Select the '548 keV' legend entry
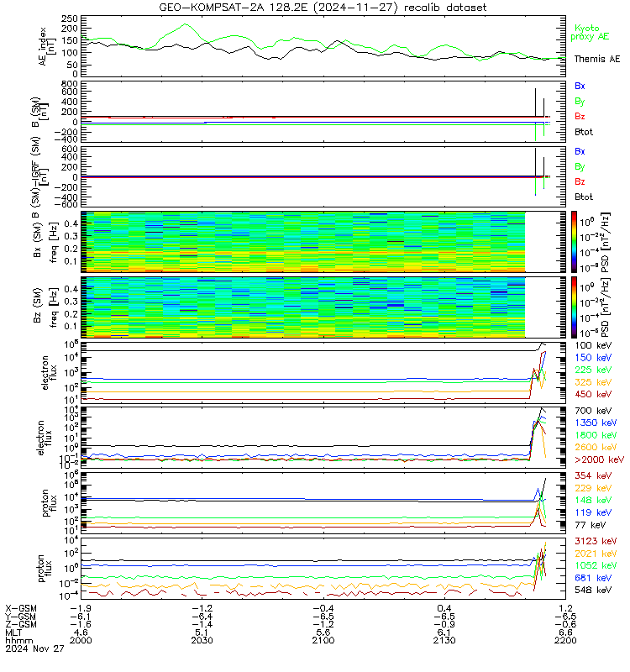Screen dimensions: 630x672 tap(593, 590)
